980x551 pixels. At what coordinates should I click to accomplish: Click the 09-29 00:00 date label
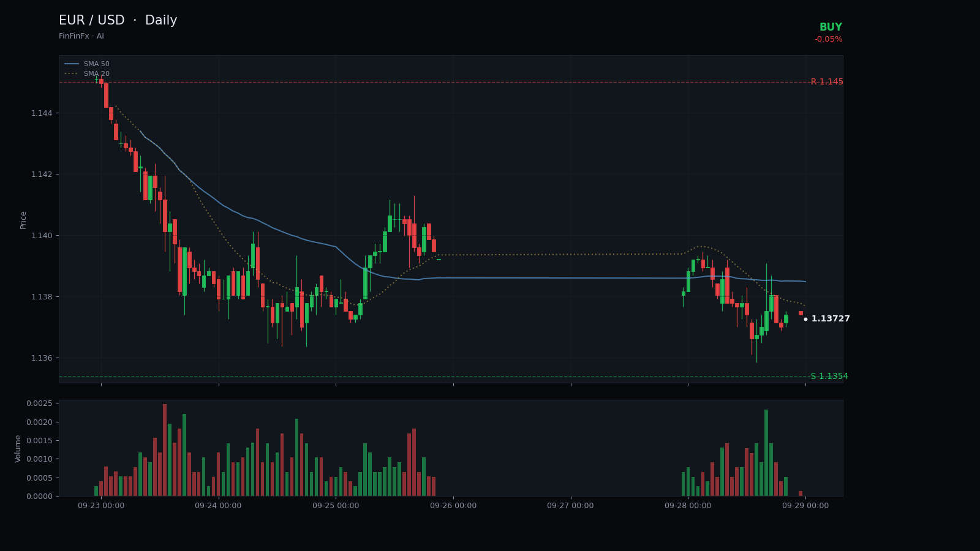click(805, 506)
